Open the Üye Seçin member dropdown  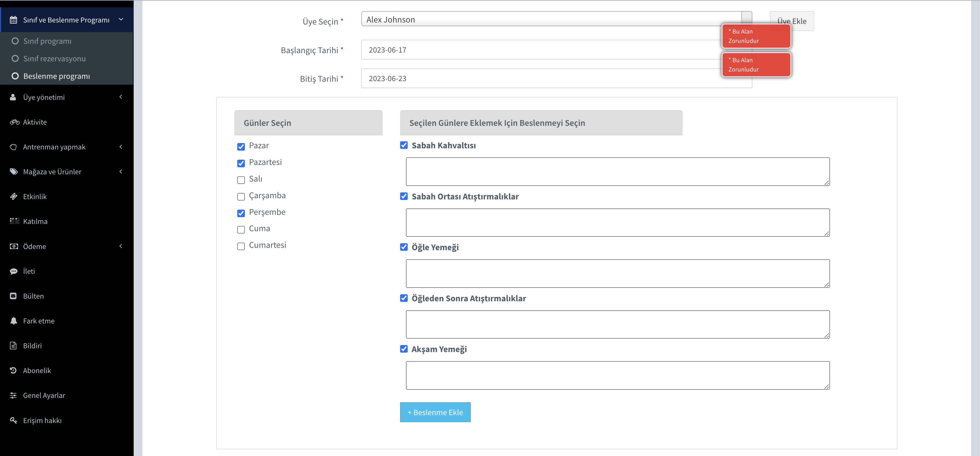(x=556, y=19)
